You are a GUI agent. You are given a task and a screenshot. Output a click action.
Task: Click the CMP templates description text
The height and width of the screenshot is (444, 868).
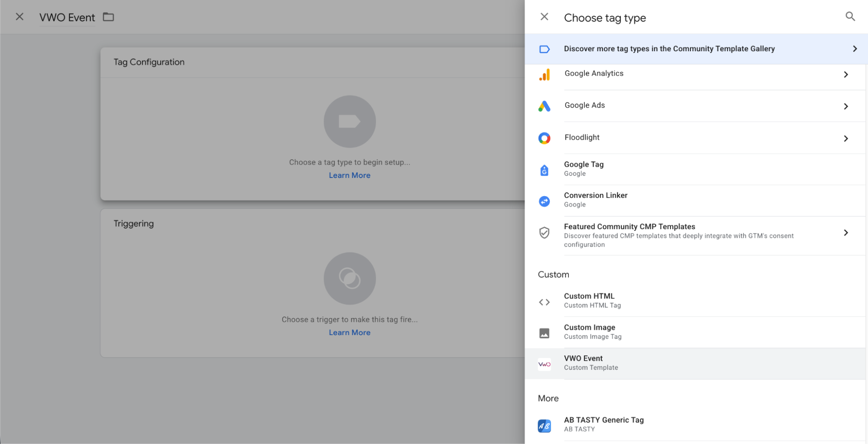[x=679, y=240]
